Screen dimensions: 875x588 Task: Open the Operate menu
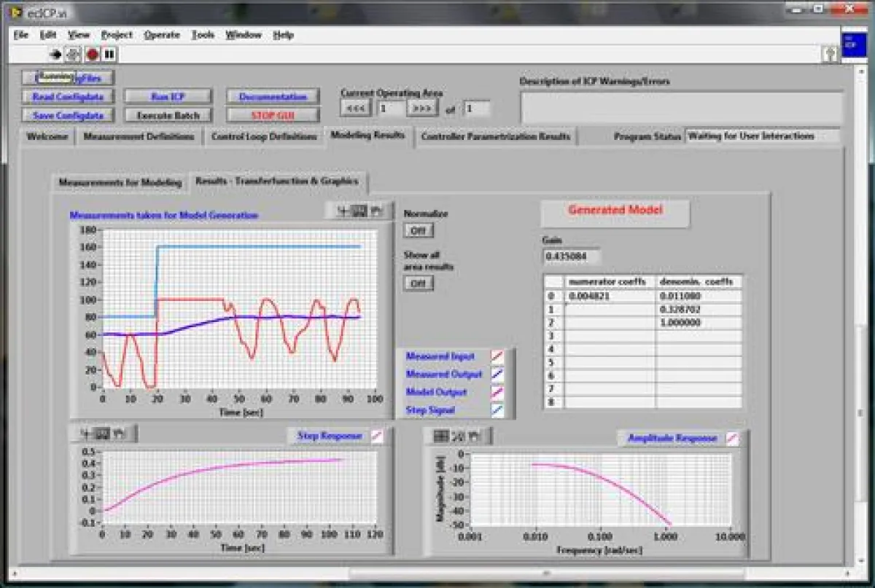pos(161,35)
